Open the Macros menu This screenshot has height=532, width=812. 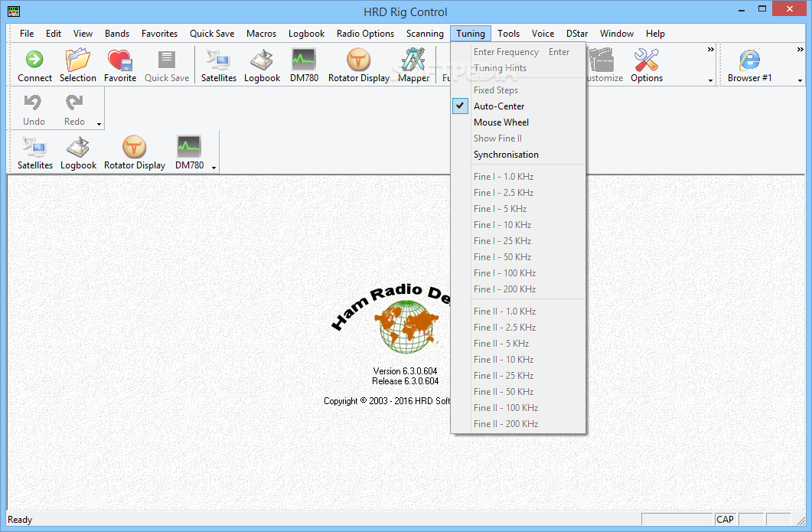coord(261,34)
